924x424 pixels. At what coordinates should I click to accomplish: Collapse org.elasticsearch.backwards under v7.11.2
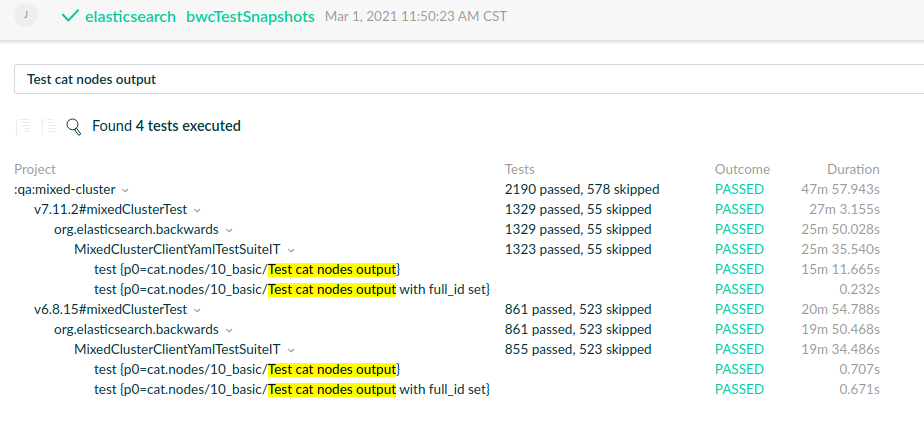pyautogui.click(x=229, y=230)
